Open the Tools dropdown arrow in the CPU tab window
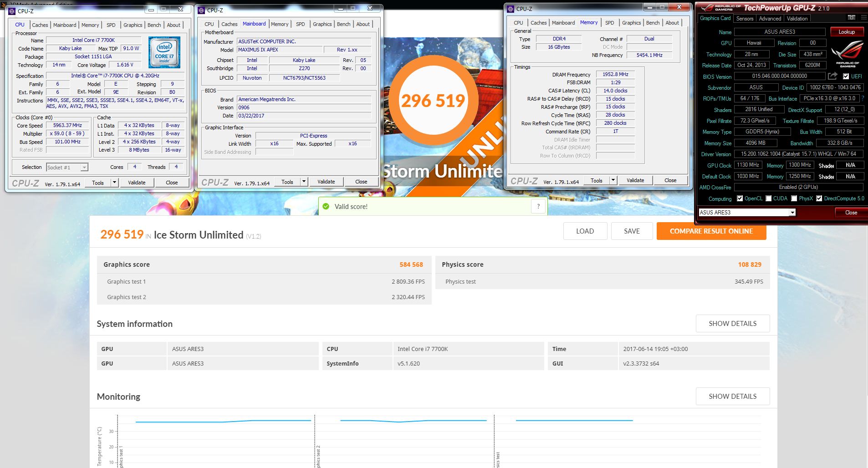Screen dimensions: 868x468 tap(114, 183)
